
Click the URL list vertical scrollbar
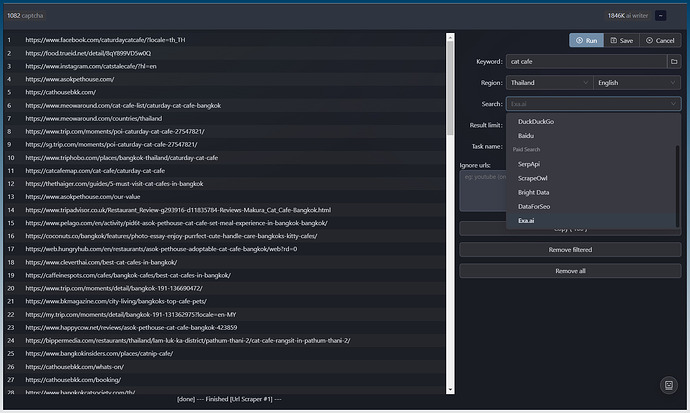(449, 200)
